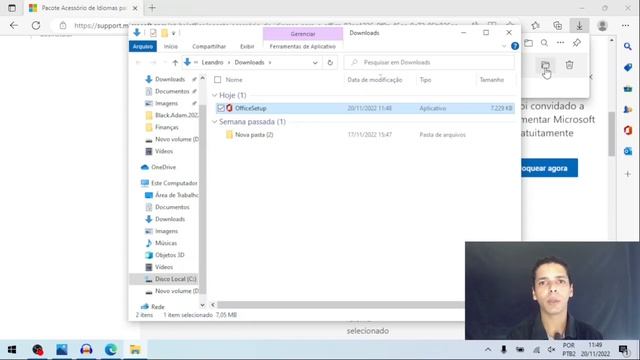Refresh the Edge page

click(x=36, y=25)
